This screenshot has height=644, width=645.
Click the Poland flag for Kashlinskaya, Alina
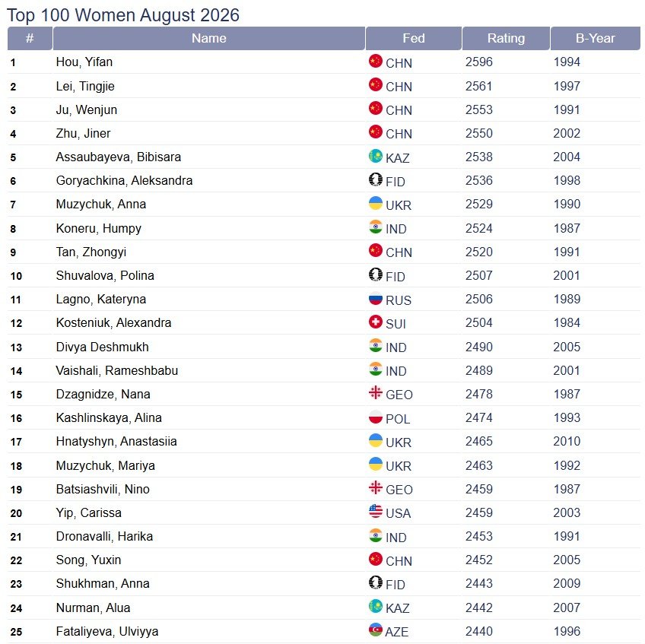pos(375,417)
